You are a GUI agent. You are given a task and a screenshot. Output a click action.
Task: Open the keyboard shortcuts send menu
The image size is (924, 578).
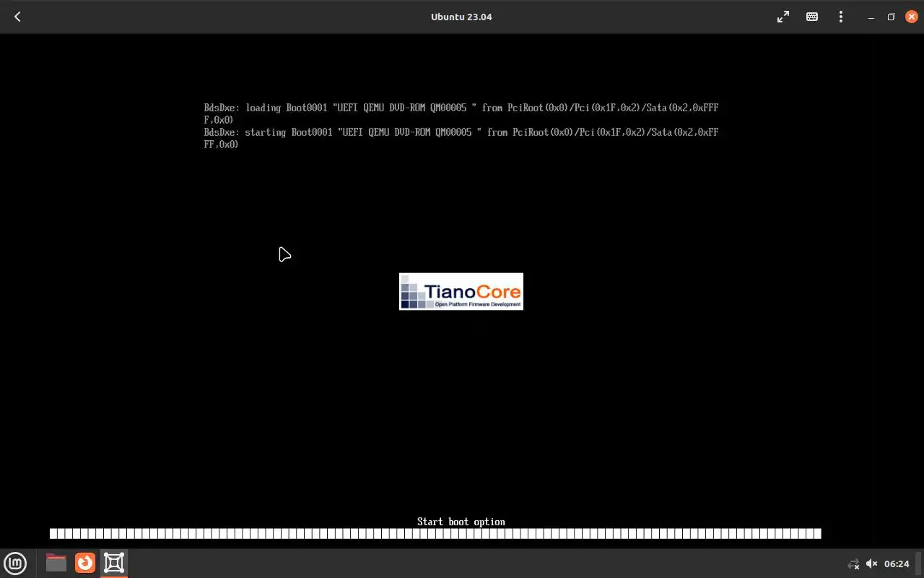coord(812,17)
